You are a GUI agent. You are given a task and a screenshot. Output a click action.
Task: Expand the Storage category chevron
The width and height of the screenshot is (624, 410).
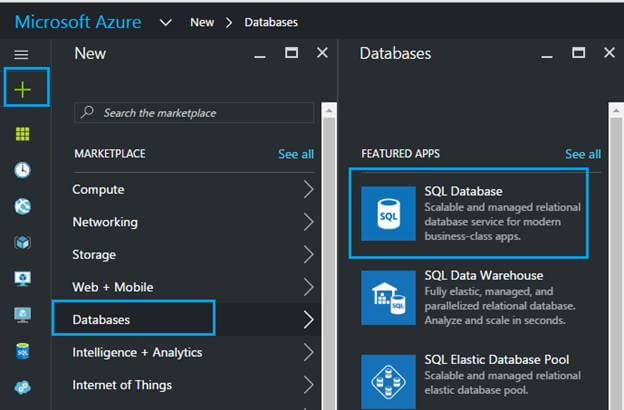(308, 255)
